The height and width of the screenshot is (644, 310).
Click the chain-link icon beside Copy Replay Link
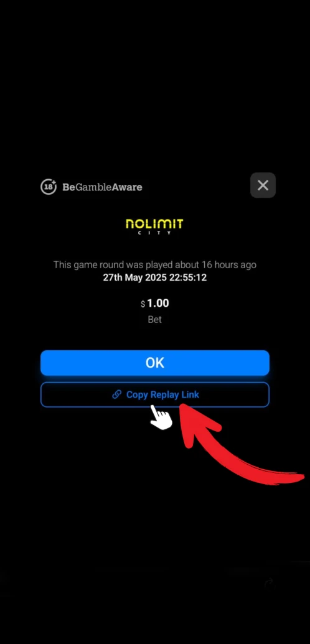click(x=117, y=394)
